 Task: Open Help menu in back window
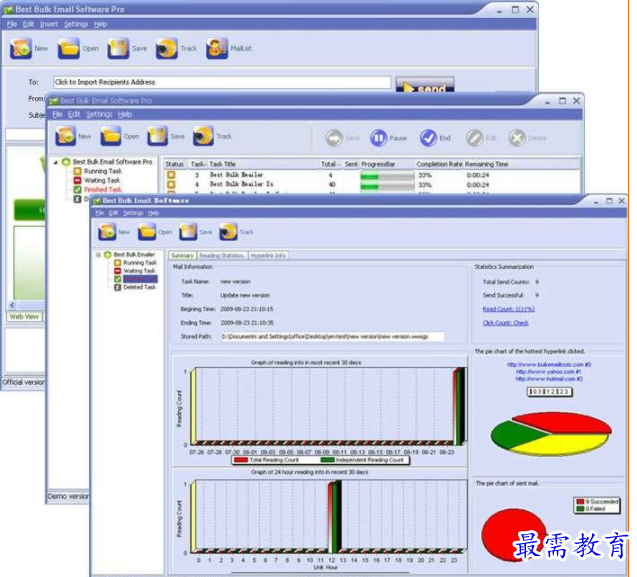(100, 24)
